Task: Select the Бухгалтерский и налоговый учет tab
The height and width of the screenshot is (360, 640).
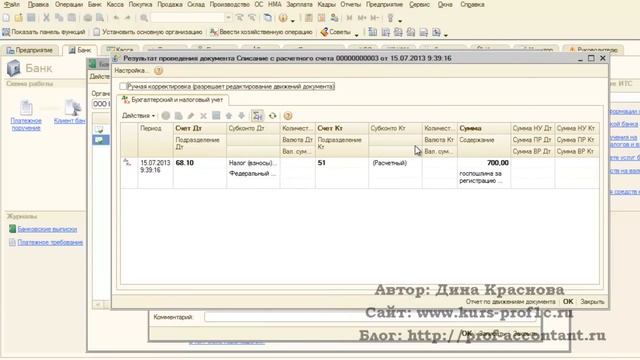Action: [x=173, y=100]
